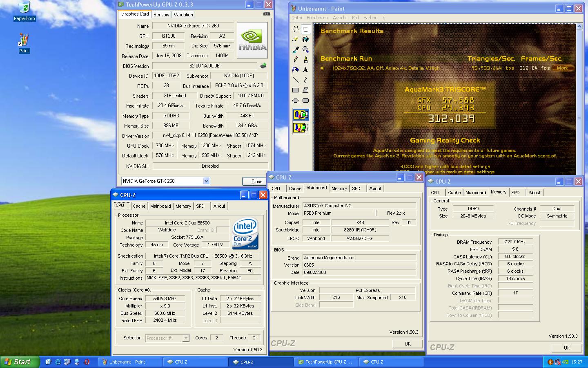588x368 pixels.
Task: Click the GPU-Z screenshot camera icon
Action: tap(267, 14)
